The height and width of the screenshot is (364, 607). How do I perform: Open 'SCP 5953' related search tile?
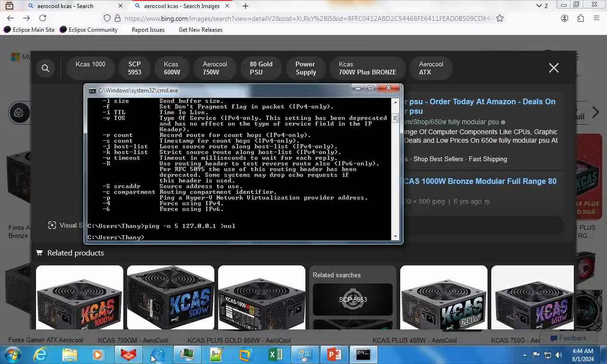point(353,300)
